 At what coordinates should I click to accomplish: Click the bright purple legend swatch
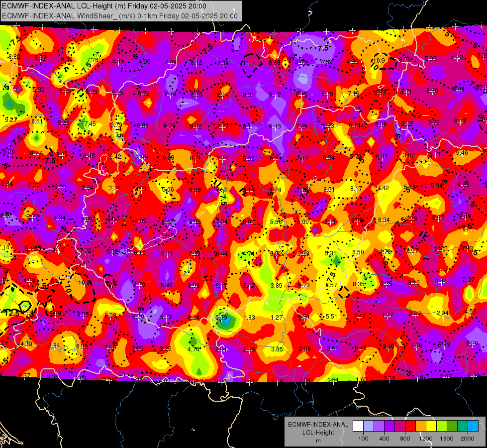tap(390, 426)
